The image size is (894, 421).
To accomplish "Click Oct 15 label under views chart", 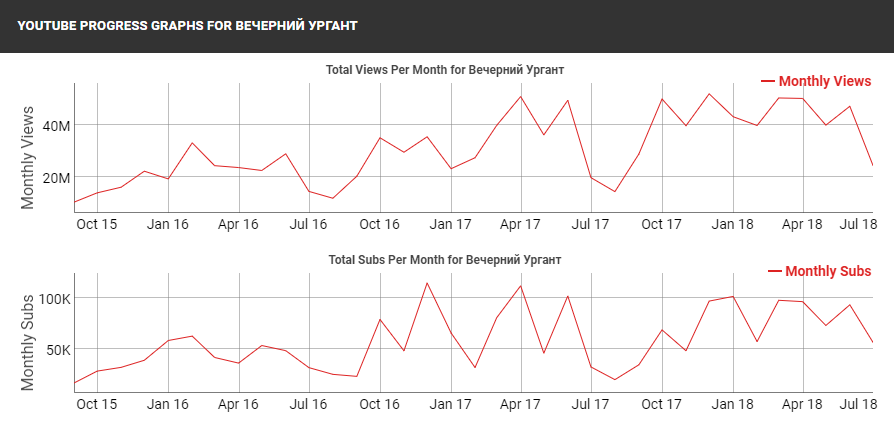I will coord(96,224).
